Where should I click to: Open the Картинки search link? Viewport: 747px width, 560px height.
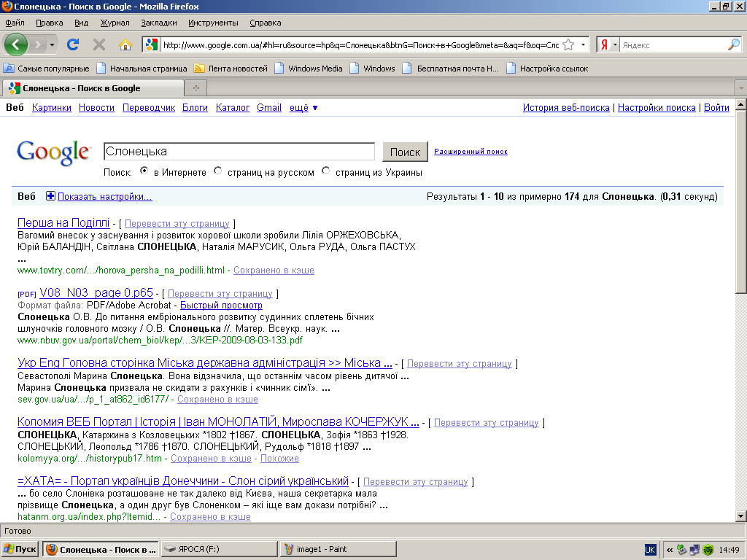click(52, 108)
